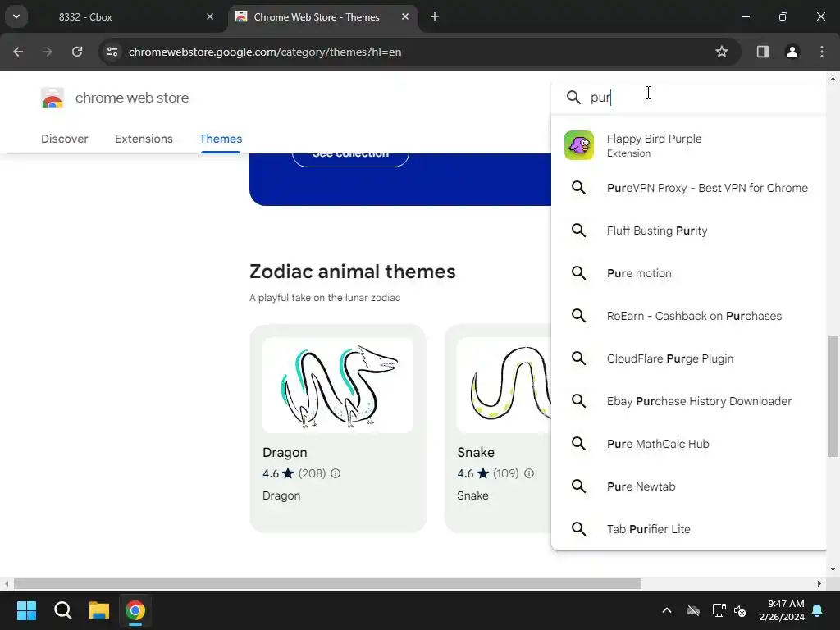The image size is (840, 630).
Task: Click magnifier icon next to CloudFlare Purge Plugin
Action: [x=578, y=358]
